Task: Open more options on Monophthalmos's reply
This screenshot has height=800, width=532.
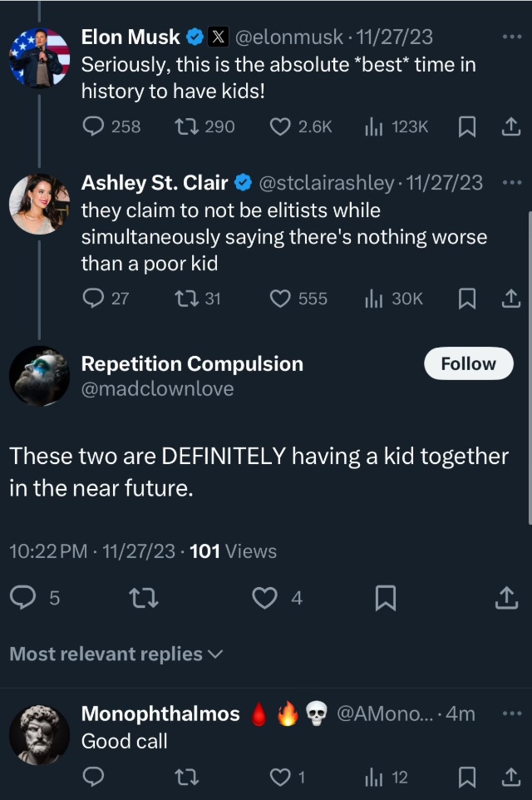Action: coord(513,713)
